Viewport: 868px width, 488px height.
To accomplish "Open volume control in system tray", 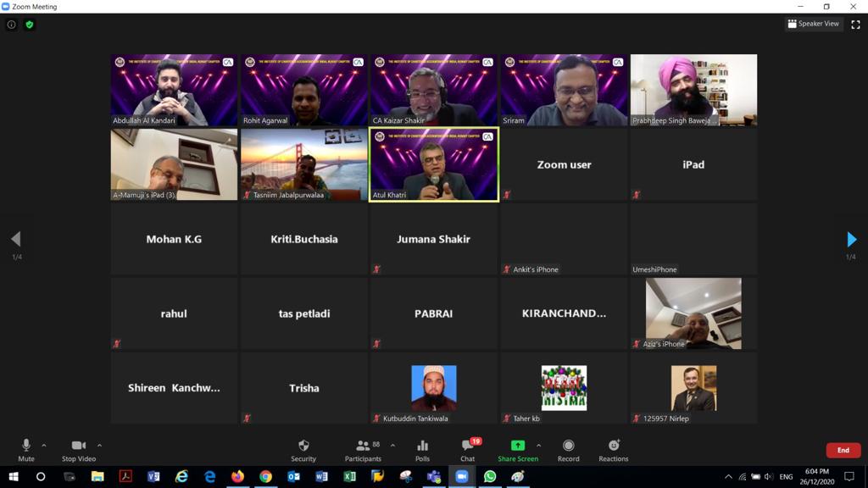I will [x=768, y=476].
